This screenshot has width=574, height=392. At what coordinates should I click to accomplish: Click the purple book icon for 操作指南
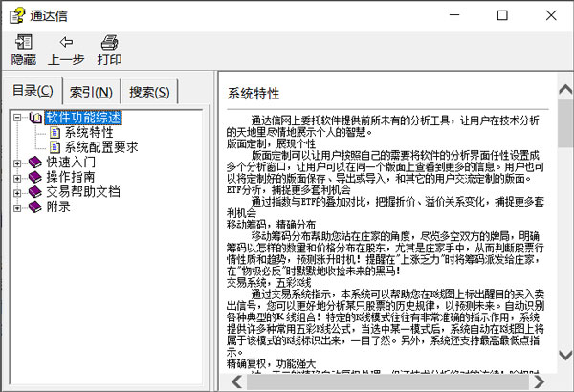click(x=35, y=177)
